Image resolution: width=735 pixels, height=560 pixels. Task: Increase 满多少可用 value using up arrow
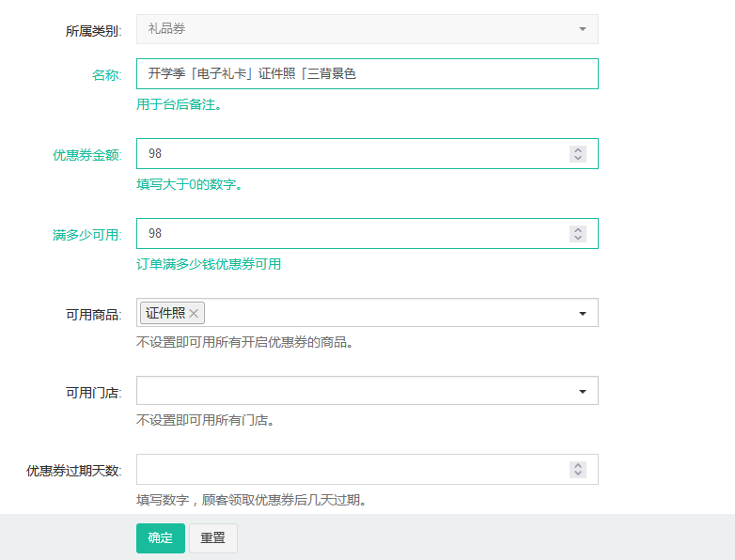(578, 229)
